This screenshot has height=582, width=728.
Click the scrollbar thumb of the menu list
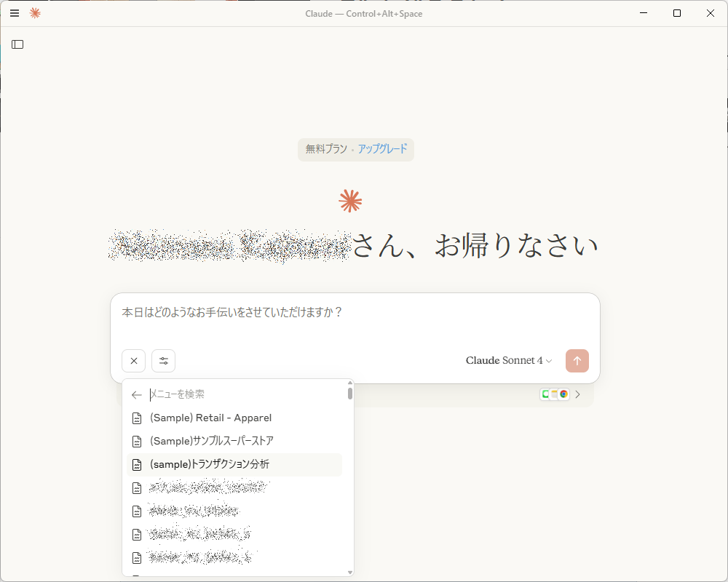(350, 394)
